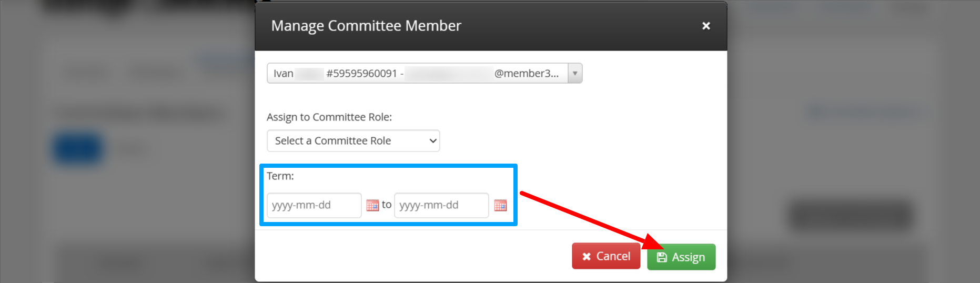This screenshot has width=980, height=283.
Task: Expand the member selector arrow
Action: tap(575, 73)
